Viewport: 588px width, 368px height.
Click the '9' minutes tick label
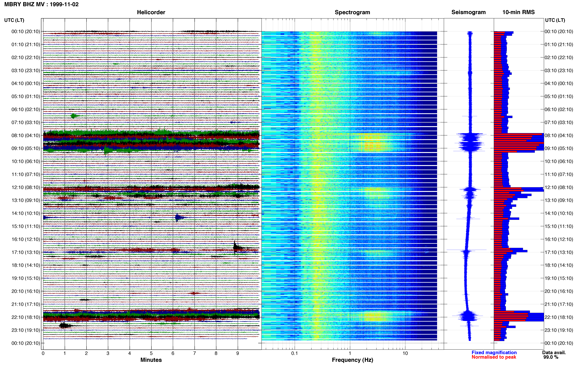pyautogui.click(x=238, y=353)
